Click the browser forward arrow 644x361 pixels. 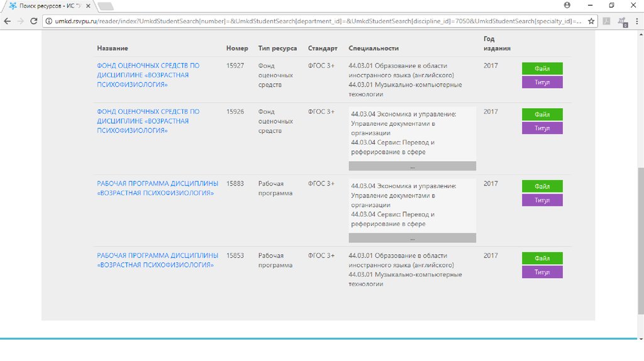21,21
